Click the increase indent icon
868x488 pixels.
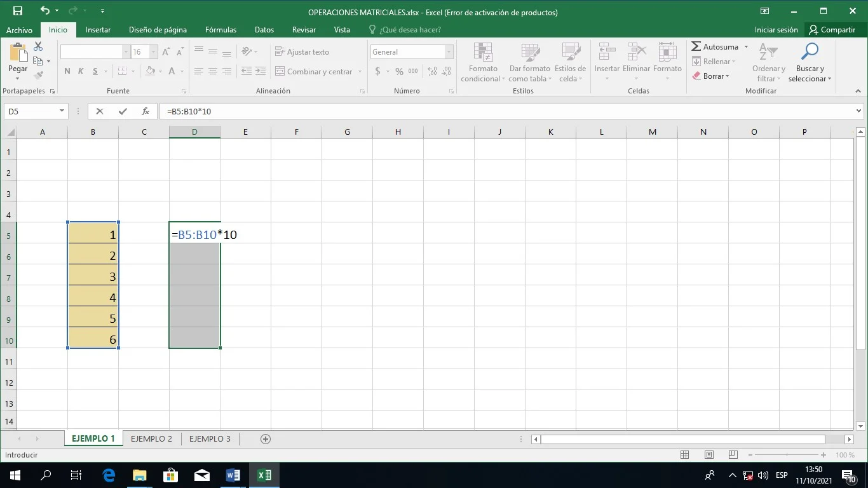(x=261, y=72)
